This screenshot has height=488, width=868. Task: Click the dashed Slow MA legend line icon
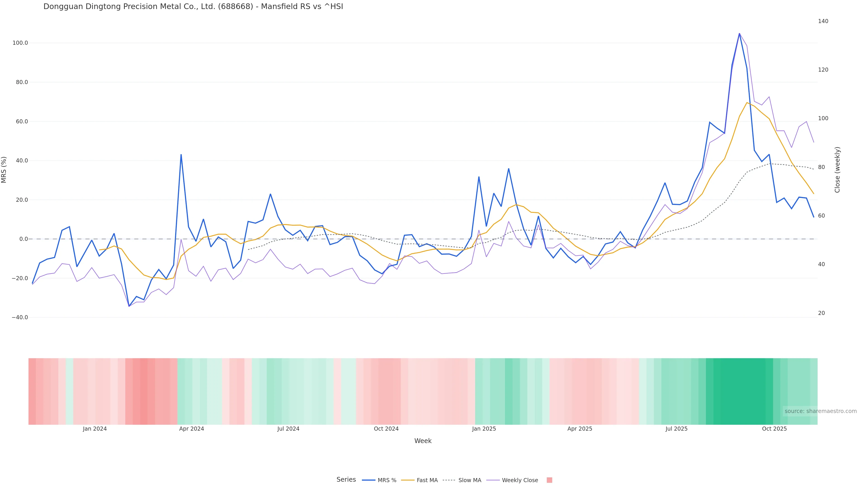point(449,480)
